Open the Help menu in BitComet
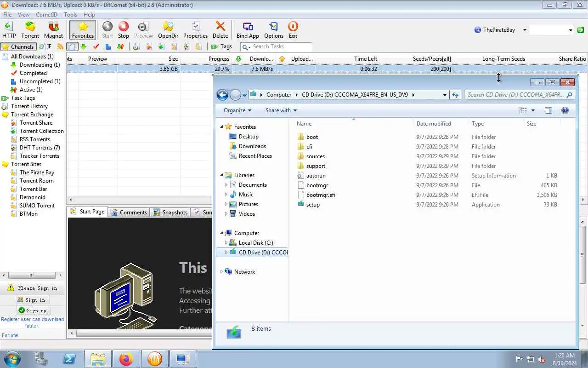Screen dimensions: 588x368 click(89, 15)
